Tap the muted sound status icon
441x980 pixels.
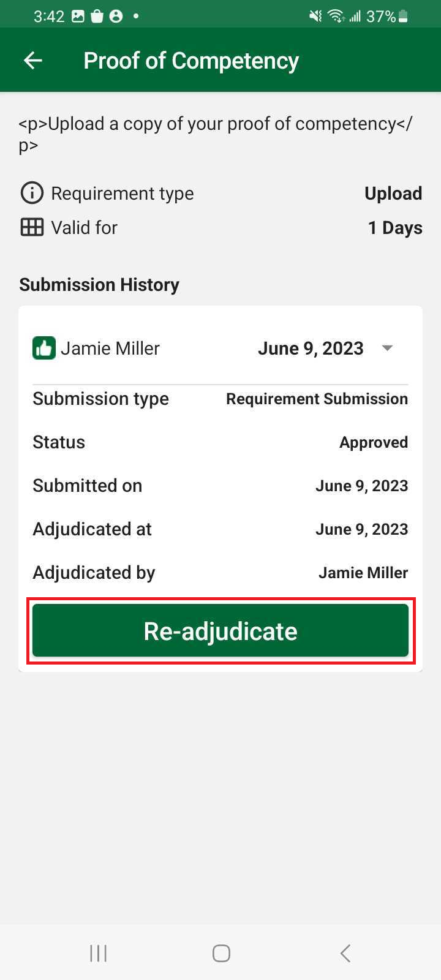tap(315, 17)
